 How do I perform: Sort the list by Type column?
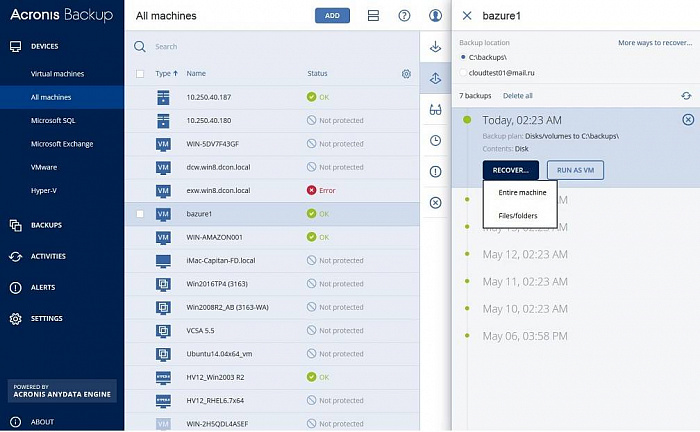(166, 74)
